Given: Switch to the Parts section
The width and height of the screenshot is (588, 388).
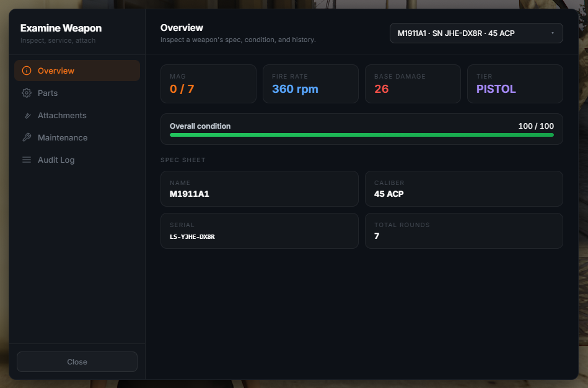Looking at the screenshot, I should 77,93.
